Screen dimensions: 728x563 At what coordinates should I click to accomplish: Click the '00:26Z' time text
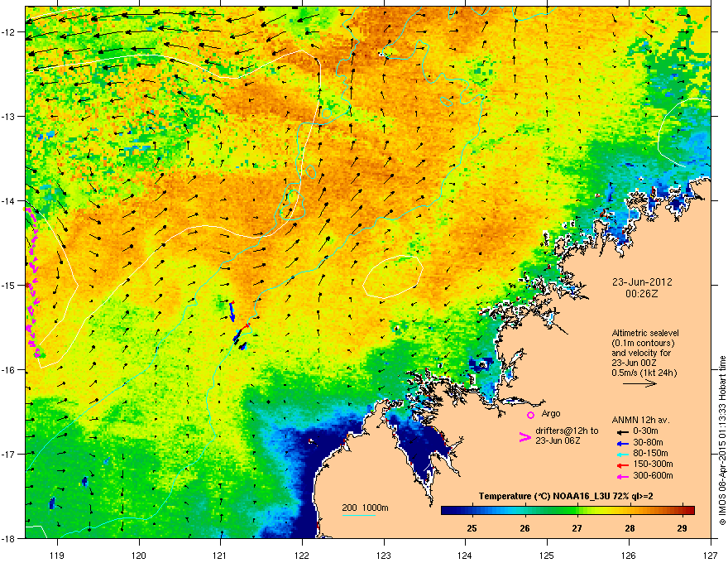642,294
